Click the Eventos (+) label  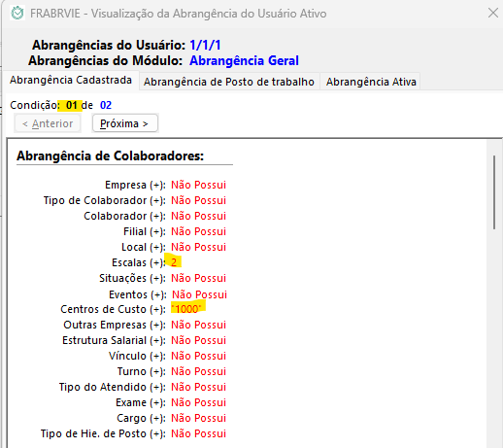pyautogui.click(x=138, y=294)
